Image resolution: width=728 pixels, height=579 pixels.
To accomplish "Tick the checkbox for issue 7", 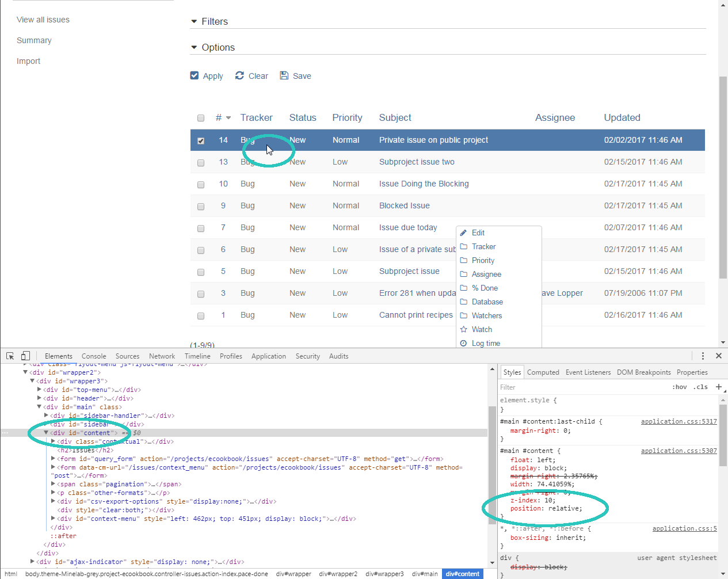I will (201, 228).
